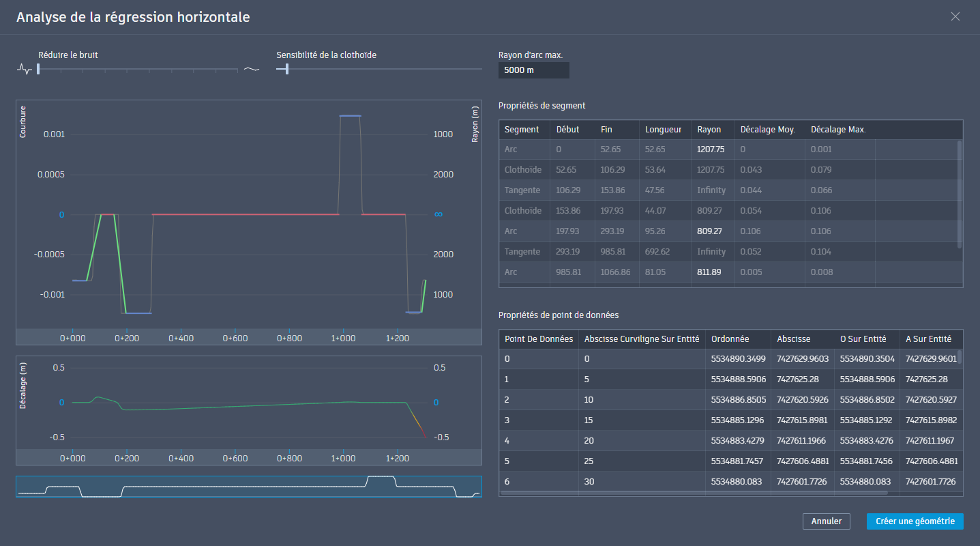Edit the radius value 811.89

[709, 272]
